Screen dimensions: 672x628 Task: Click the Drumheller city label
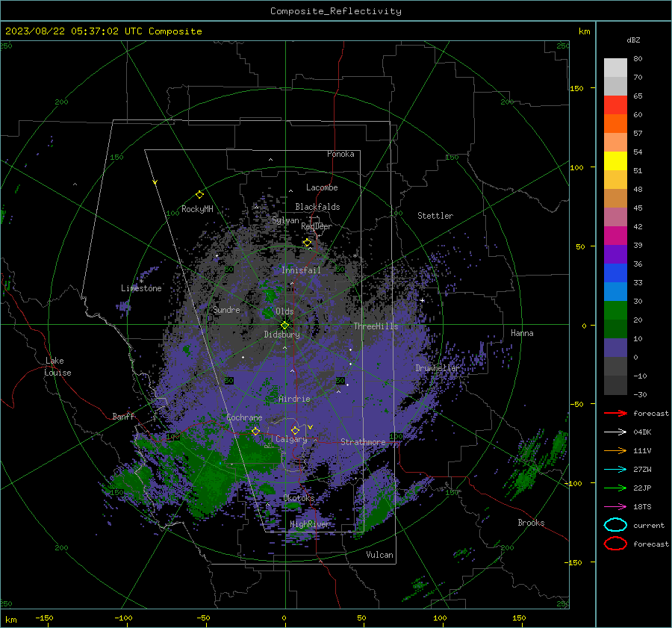click(437, 368)
